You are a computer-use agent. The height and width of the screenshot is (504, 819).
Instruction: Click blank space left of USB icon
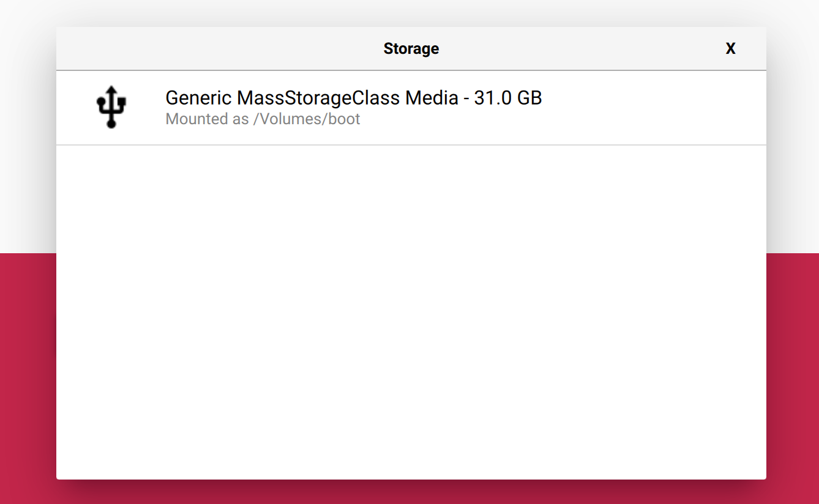[x=73, y=108]
